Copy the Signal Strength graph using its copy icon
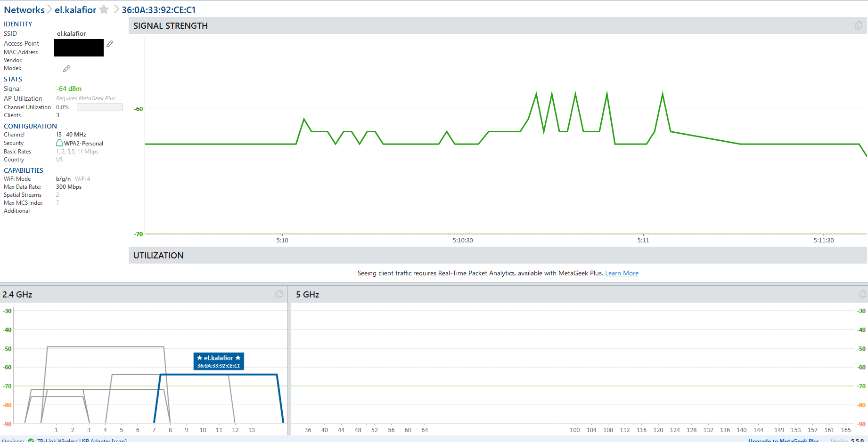The width and height of the screenshot is (868, 442). tap(859, 26)
